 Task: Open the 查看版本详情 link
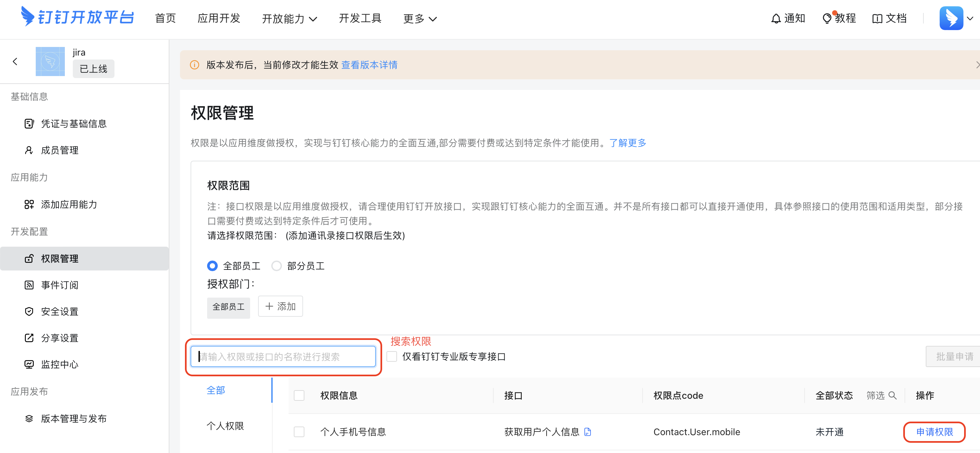click(369, 65)
